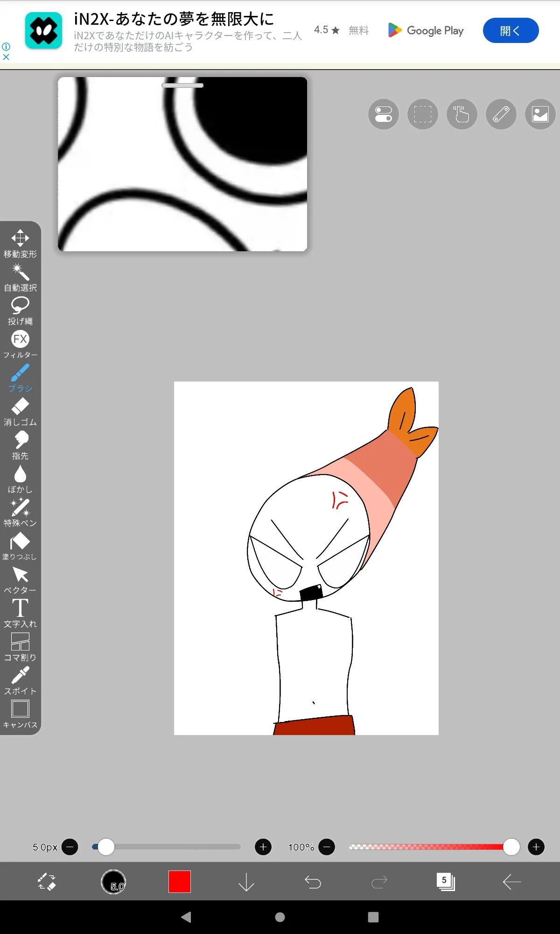Viewport: 560px width, 934px height.
Task: Tap the Android recent apps button
Action: 373,917
